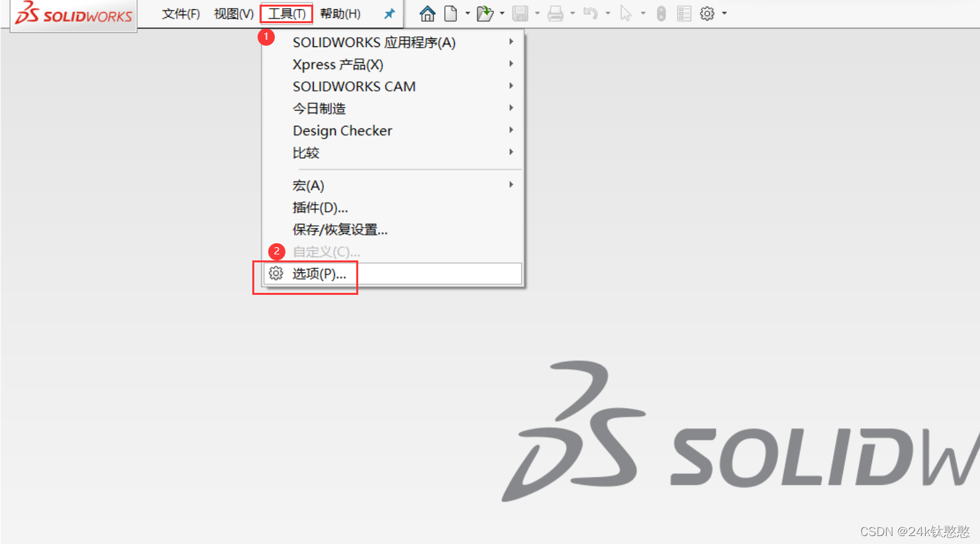Image resolution: width=980 pixels, height=544 pixels.
Task: Create a new document with the blank page icon
Action: (451, 13)
